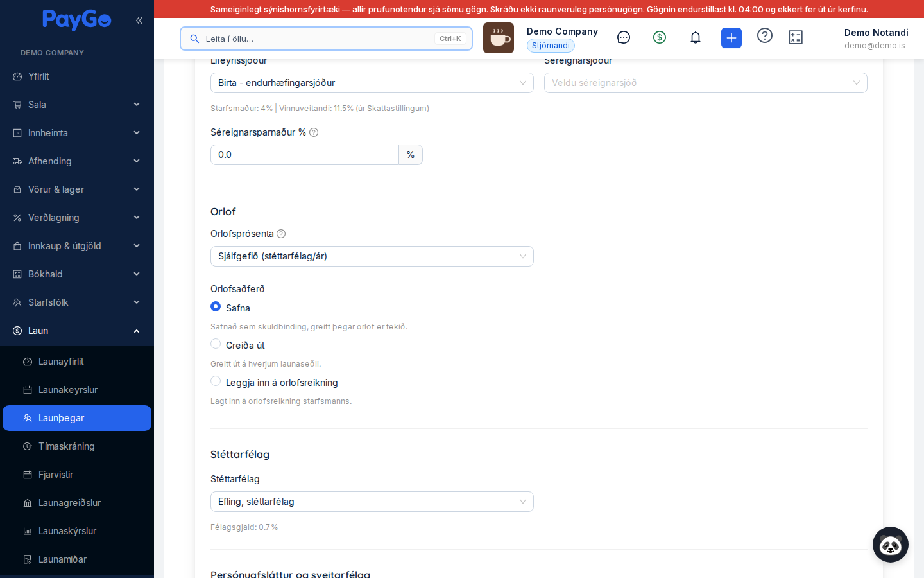Open the Veldu séreignarsjóð dropdown
This screenshot has height=578, width=924.
click(x=706, y=83)
